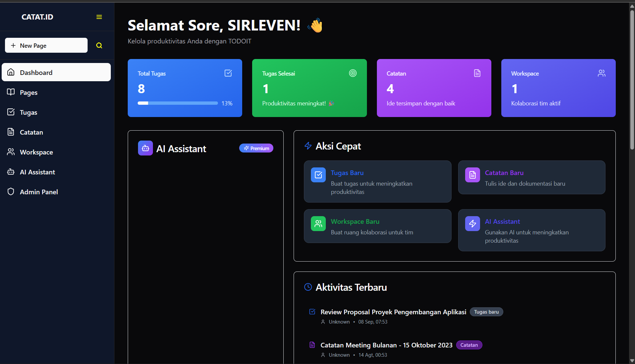Click the purple Catatan tag in activity list
The height and width of the screenshot is (364, 635).
click(x=469, y=345)
